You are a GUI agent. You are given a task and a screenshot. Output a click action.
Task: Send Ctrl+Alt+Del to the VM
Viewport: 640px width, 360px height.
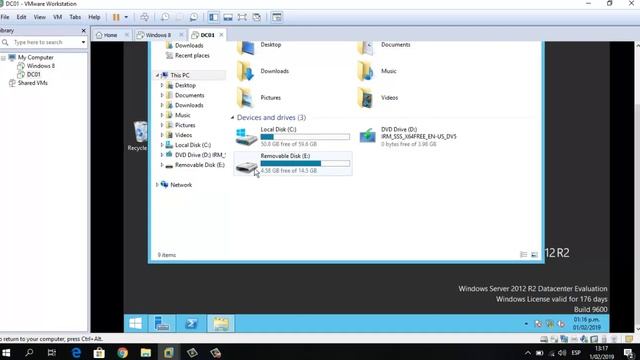coord(144,17)
